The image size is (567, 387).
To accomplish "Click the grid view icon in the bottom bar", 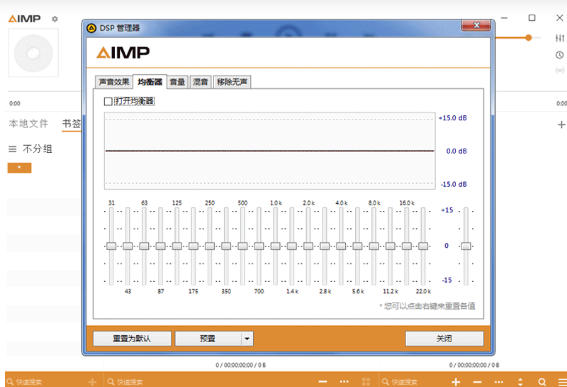I will (366, 382).
